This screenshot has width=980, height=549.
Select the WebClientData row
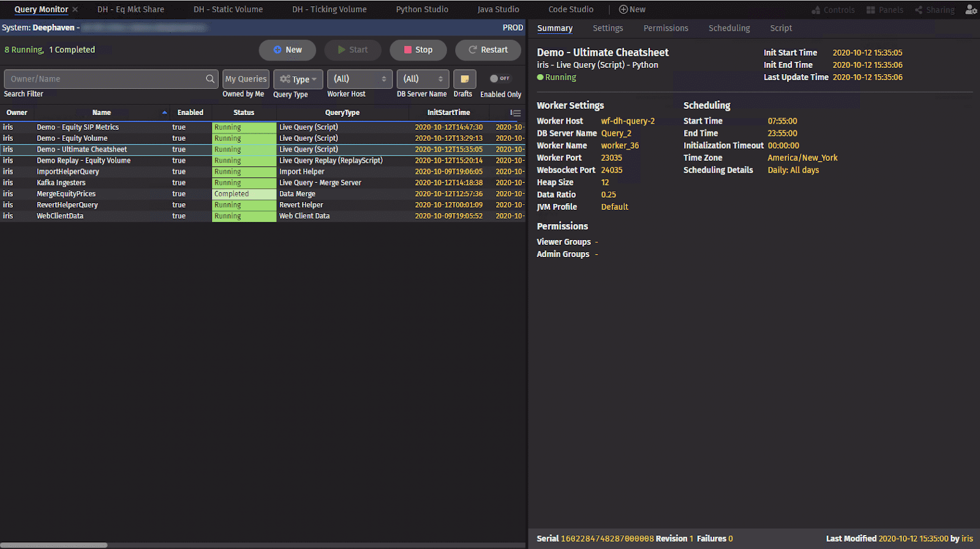point(263,216)
